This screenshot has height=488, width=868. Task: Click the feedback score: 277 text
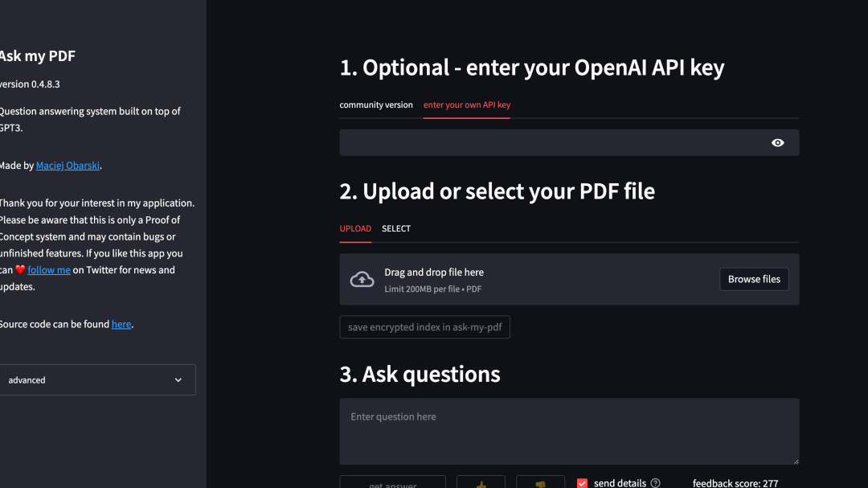(735, 483)
